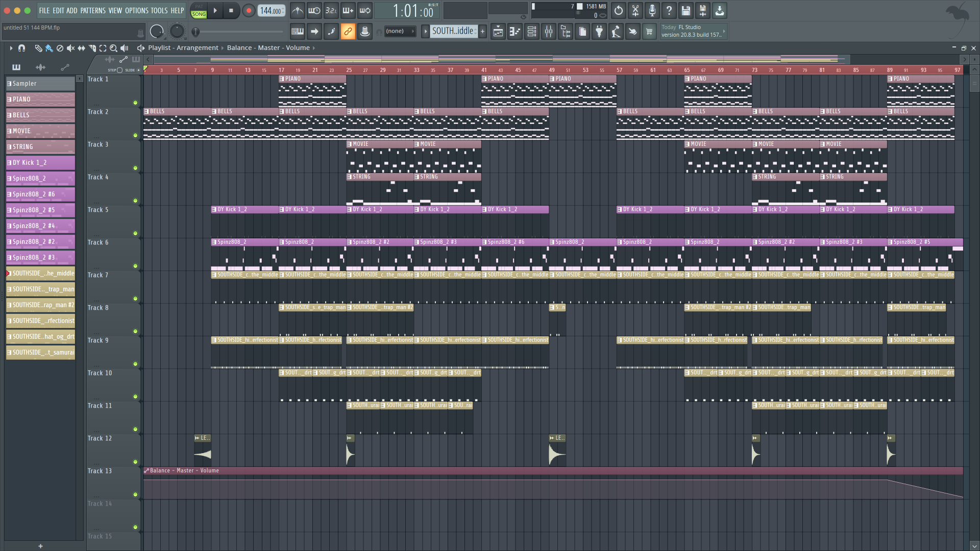980x551 pixels.
Task: Mute Track 13 via its green LED
Action: [x=135, y=494]
